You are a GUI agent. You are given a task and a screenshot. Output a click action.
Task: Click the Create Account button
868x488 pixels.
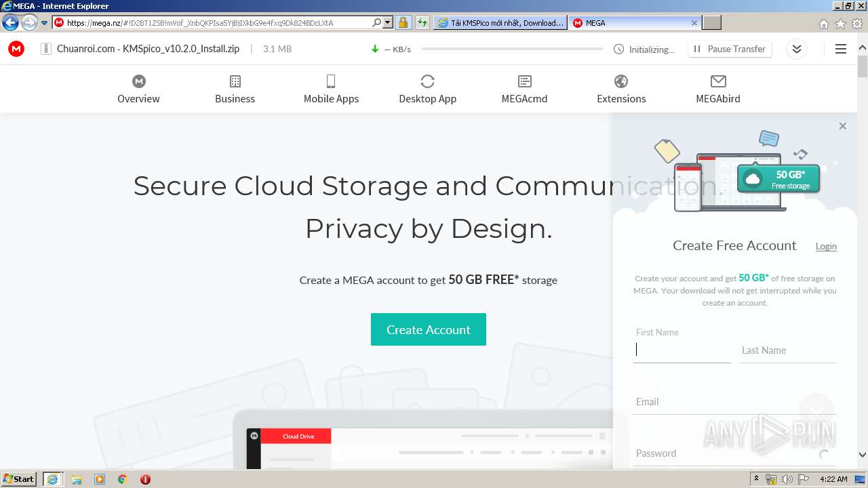coord(429,329)
